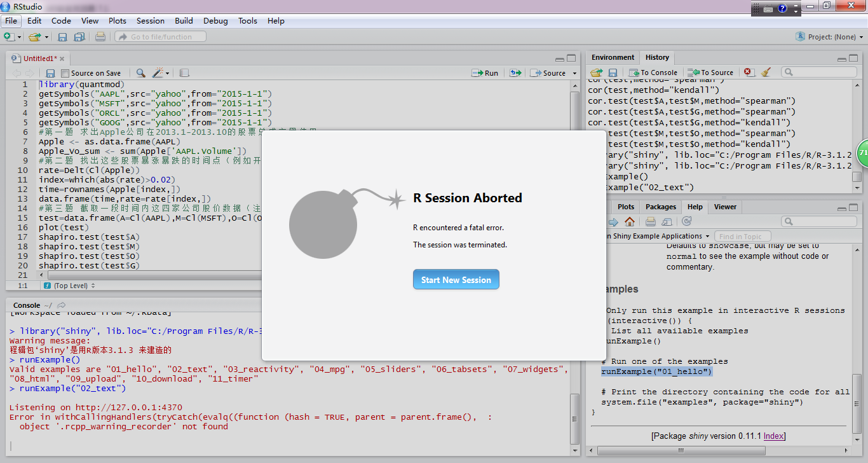Expand the code tools wand dropdown

[168, 73]
